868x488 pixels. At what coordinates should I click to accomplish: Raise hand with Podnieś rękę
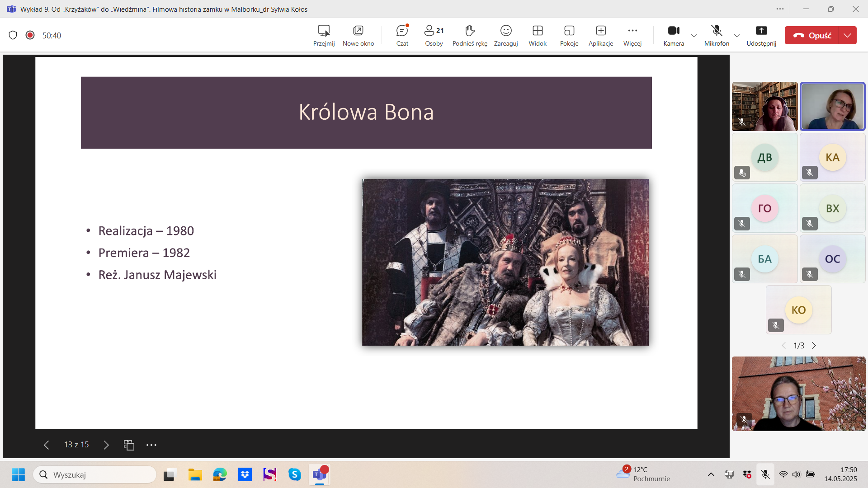coord(470,35)
